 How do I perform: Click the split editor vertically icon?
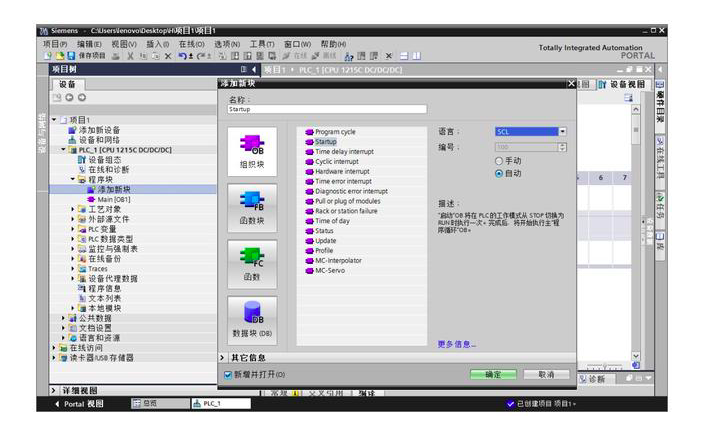pos(417,56)
